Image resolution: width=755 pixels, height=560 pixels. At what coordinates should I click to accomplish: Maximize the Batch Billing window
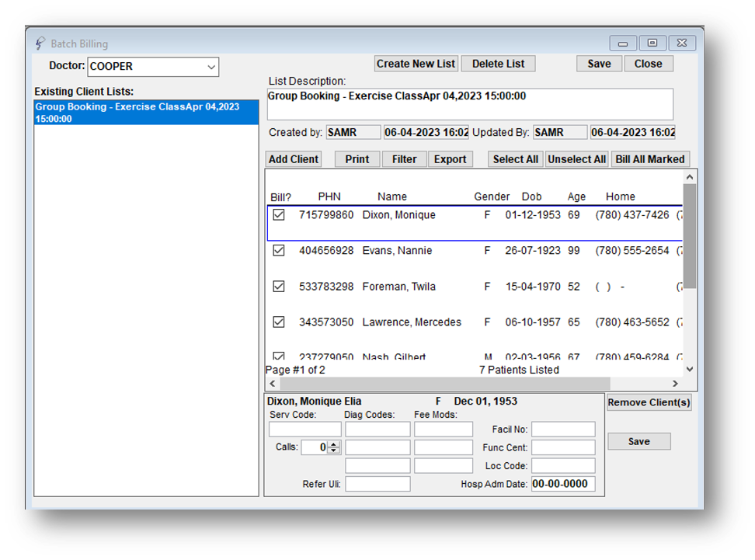coord(652,43)
